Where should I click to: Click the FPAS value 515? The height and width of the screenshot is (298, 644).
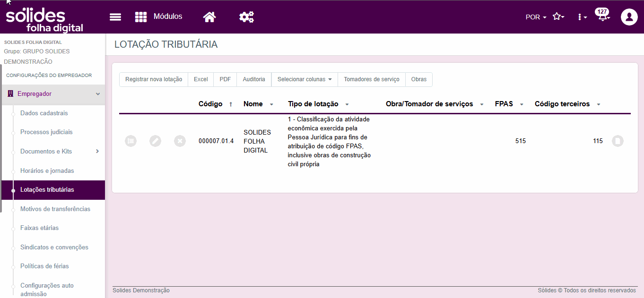click(521, 141)
